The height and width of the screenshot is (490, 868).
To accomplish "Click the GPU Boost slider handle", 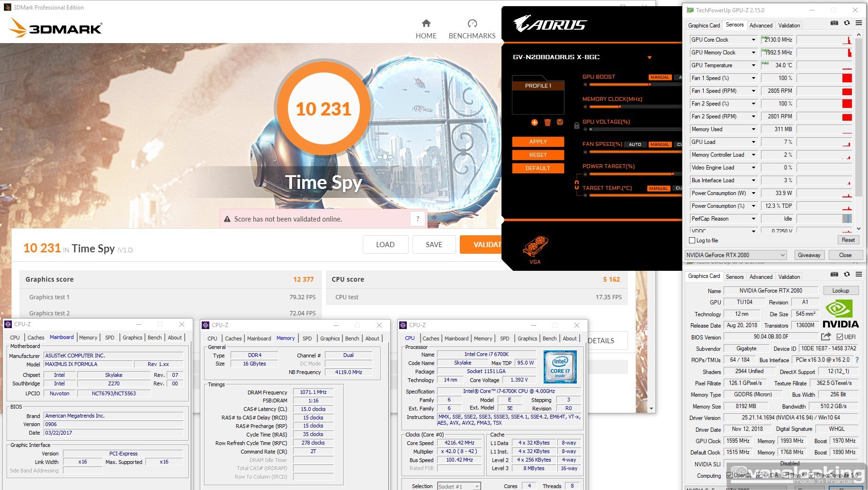I will click(x=650, y=85).
